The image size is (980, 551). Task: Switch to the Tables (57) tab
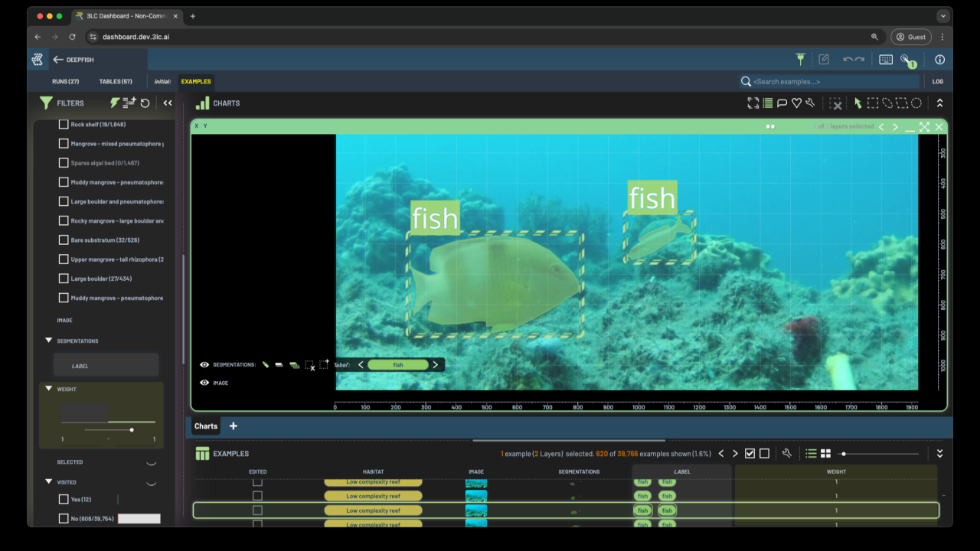116,82
